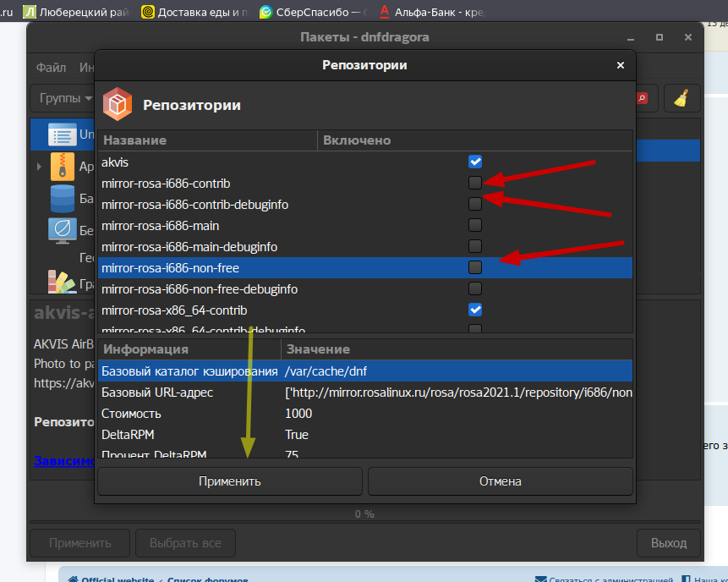Select the archive zip group icon
The width and height of the screenshot is (728, 582).
pyautogui.click(x=63, y=167)
